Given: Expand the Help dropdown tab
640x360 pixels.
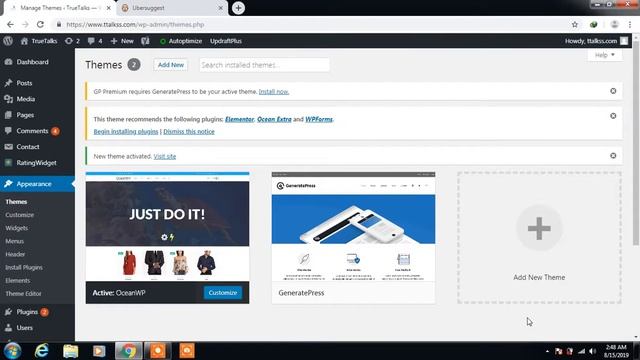Looking at the screenshot, I should [604, 55].
